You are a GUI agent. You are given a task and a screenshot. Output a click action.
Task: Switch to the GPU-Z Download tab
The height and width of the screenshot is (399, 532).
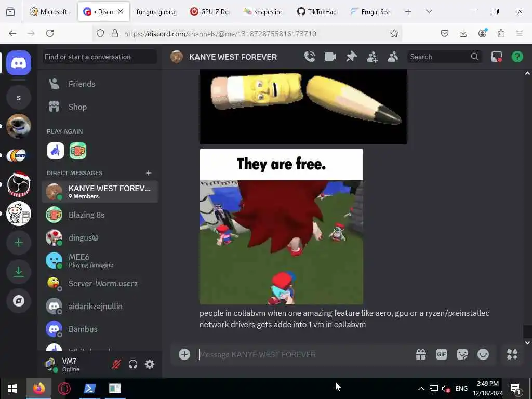210,11
